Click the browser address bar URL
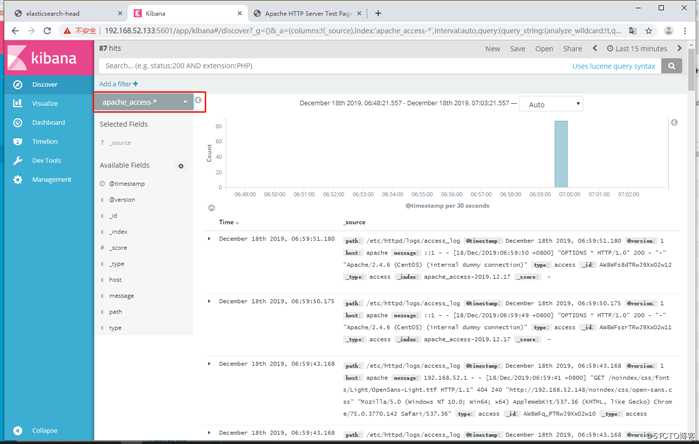 click(362, 31)
